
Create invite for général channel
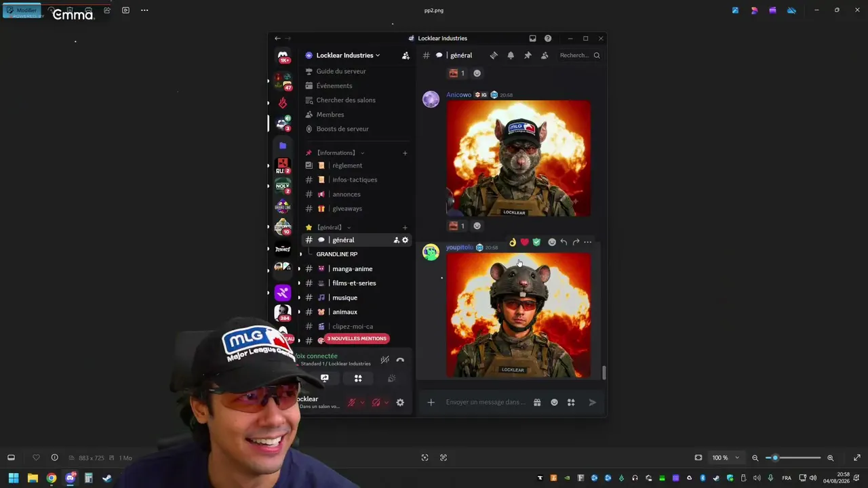click(x=397, y=240)
